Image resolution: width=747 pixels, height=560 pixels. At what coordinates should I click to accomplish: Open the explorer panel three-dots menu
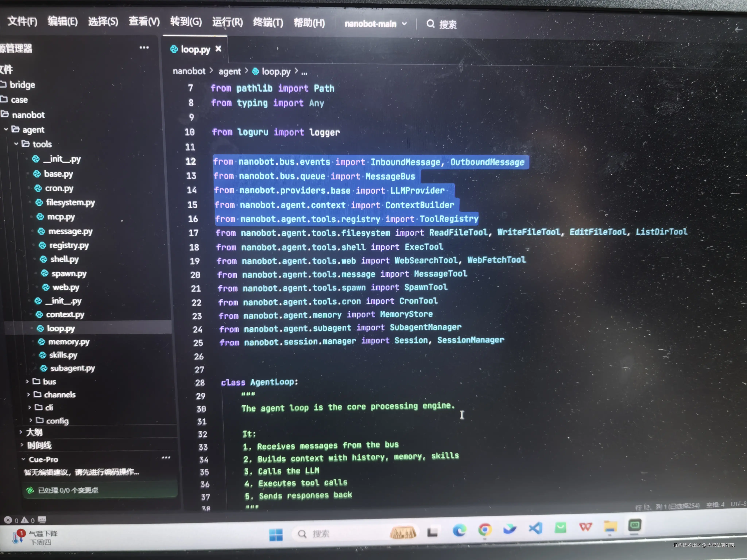(144, 48)
